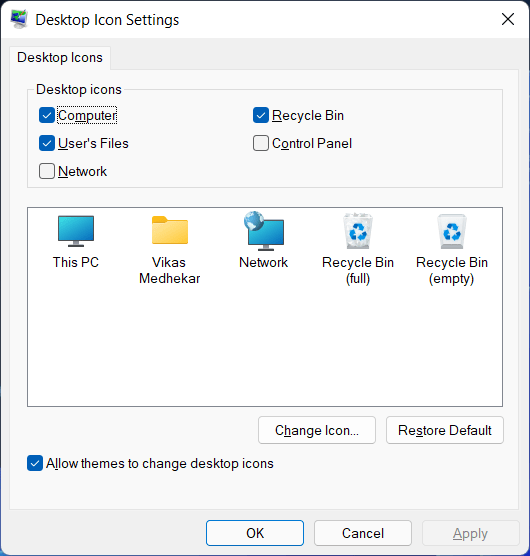Select the This PC icon
The width and height of the screenshot is (530, 556).
[76, 231]
